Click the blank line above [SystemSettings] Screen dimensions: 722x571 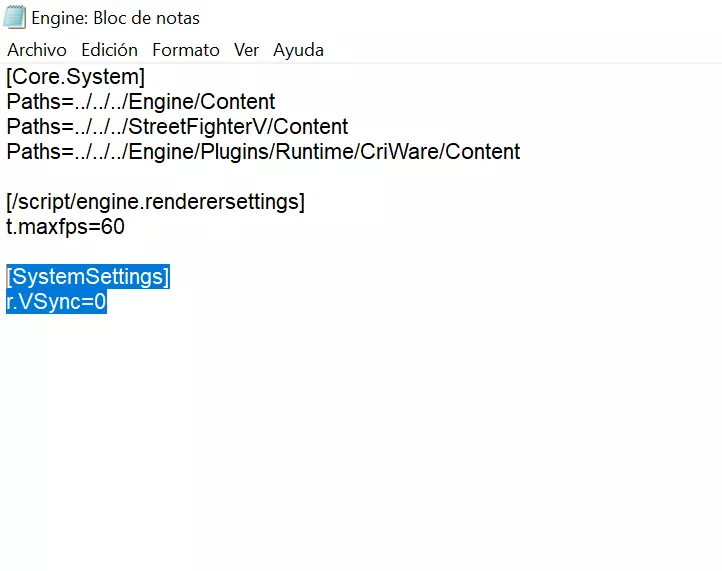(x=200, y=252)
